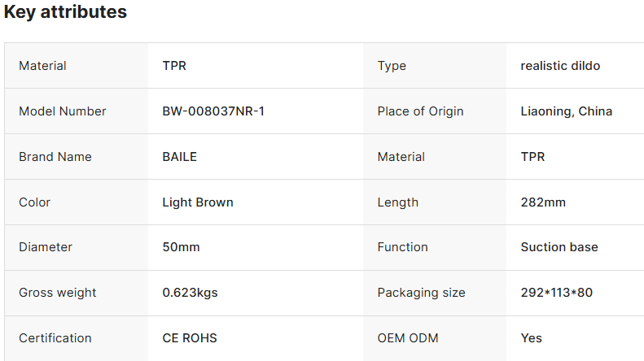This screenshot has height=361, width=644.
Task: Click the Diameter attribute label
Action: click(46, 247)
